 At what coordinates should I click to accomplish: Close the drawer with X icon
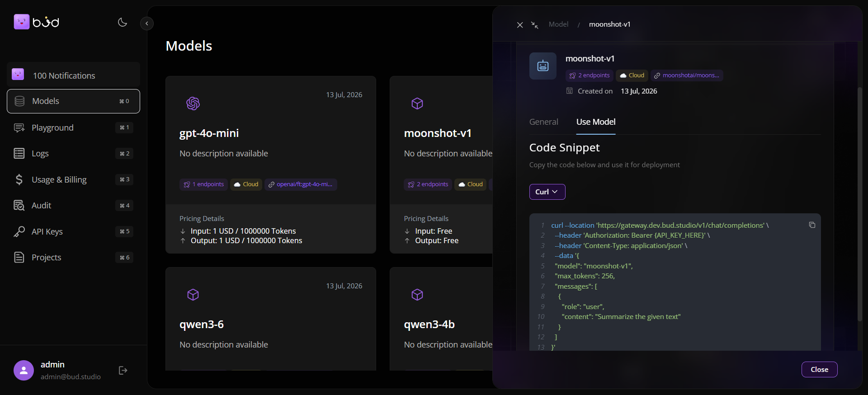(x=520, y=25)
